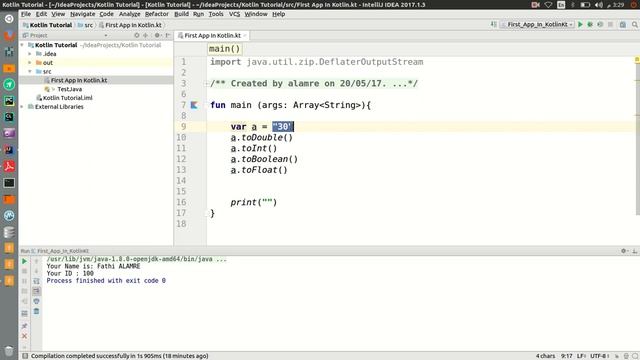This screenshot has width=640, height=360.
Task: Click the build project icon in toolbar
Action: 493,24
